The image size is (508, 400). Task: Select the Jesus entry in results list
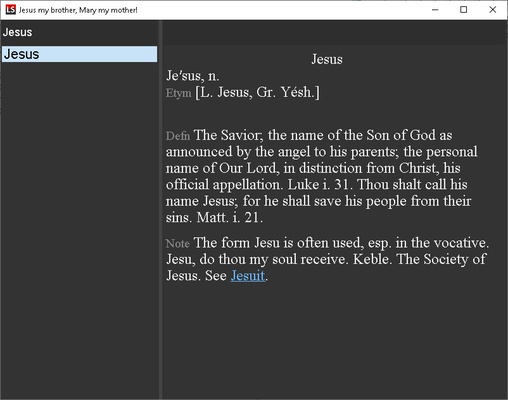click(x=79, y=54)
